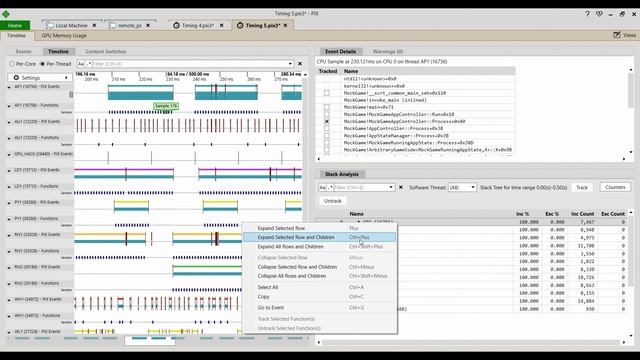Clear the Stack Analysis filter with X

coord(401,187)
